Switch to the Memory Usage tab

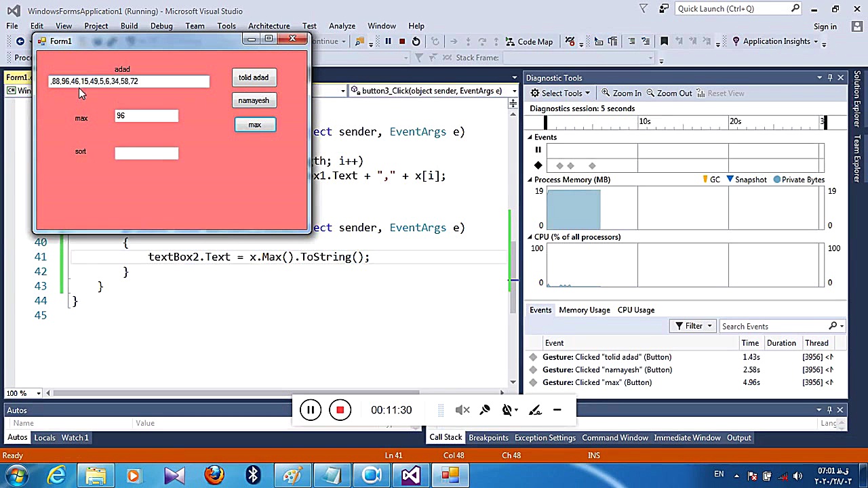click(585, 310)
